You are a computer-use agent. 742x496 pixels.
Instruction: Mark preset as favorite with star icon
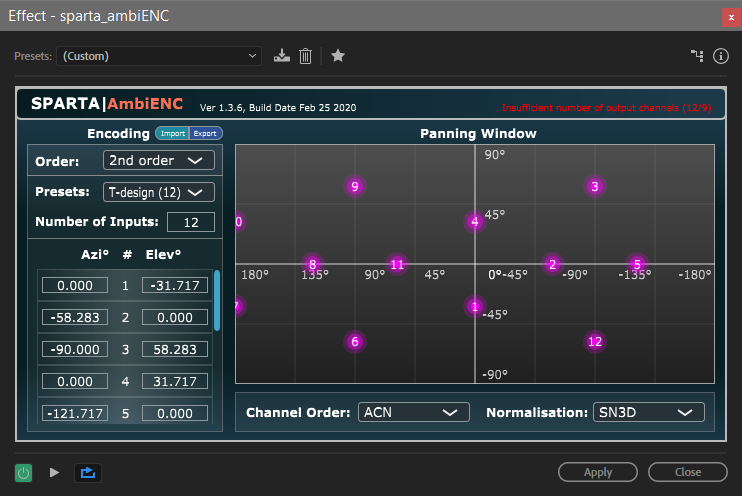pos(338,56)
